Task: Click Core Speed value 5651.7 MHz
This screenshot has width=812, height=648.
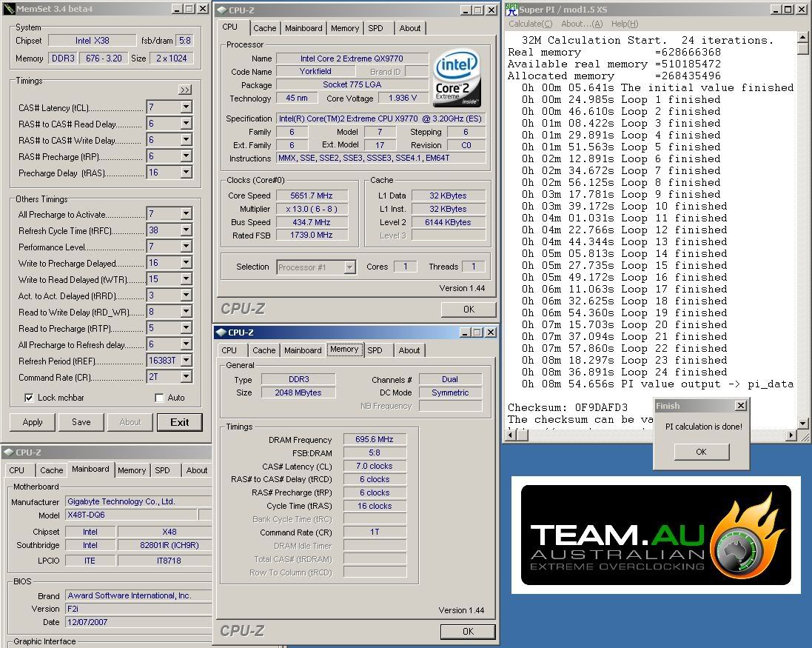Action: pos(312,196)
